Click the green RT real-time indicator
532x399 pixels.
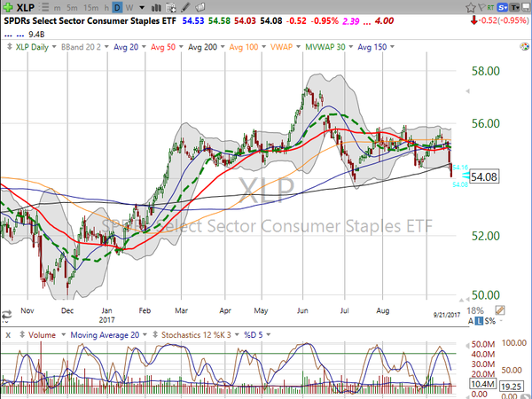point(490,7)
